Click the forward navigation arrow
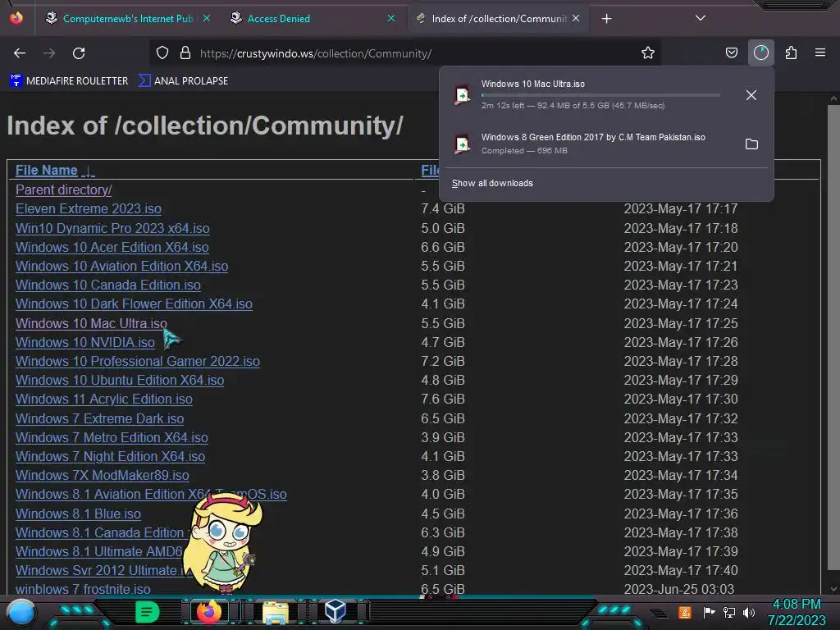 [49, 53]
